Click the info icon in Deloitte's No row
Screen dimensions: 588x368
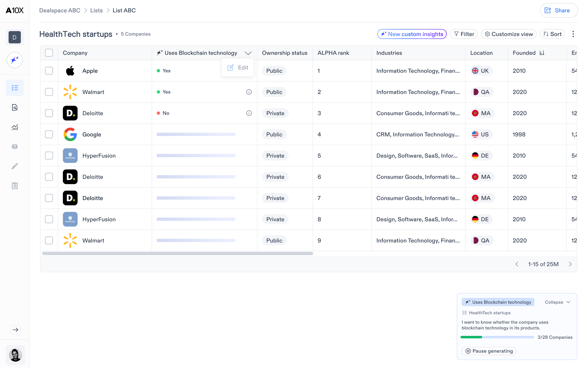(x=249, y=113)
